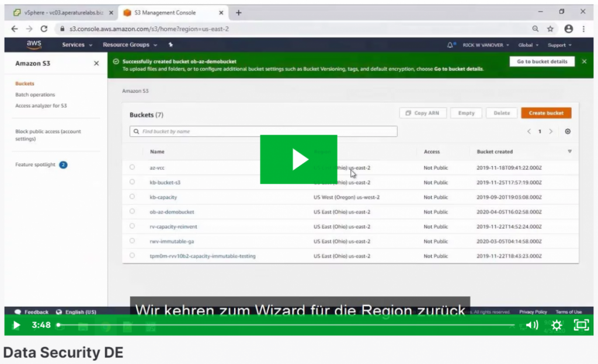Enter fullscreen video mode
598x364 pixels.
(x=581, y=325)
